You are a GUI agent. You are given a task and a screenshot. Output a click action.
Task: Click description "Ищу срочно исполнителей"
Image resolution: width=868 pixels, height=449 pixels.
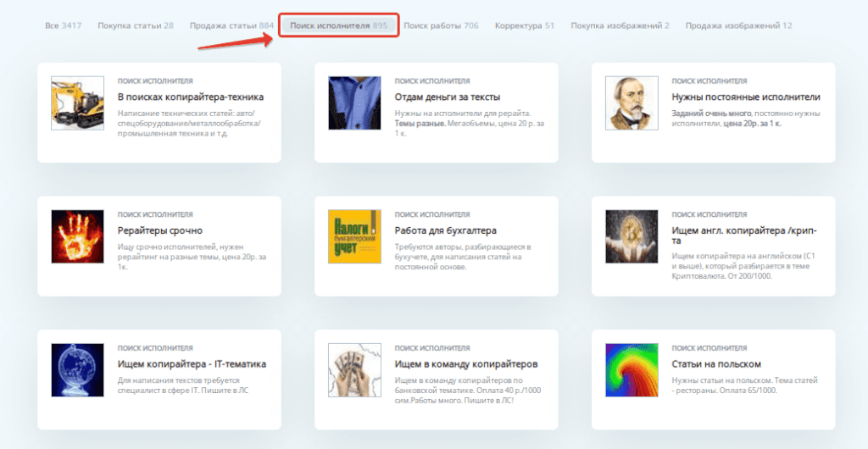(x=192, y=257)
